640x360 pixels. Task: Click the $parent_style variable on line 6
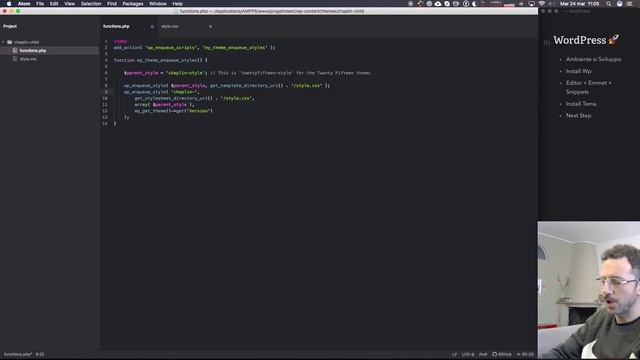[x=141, y=73]
